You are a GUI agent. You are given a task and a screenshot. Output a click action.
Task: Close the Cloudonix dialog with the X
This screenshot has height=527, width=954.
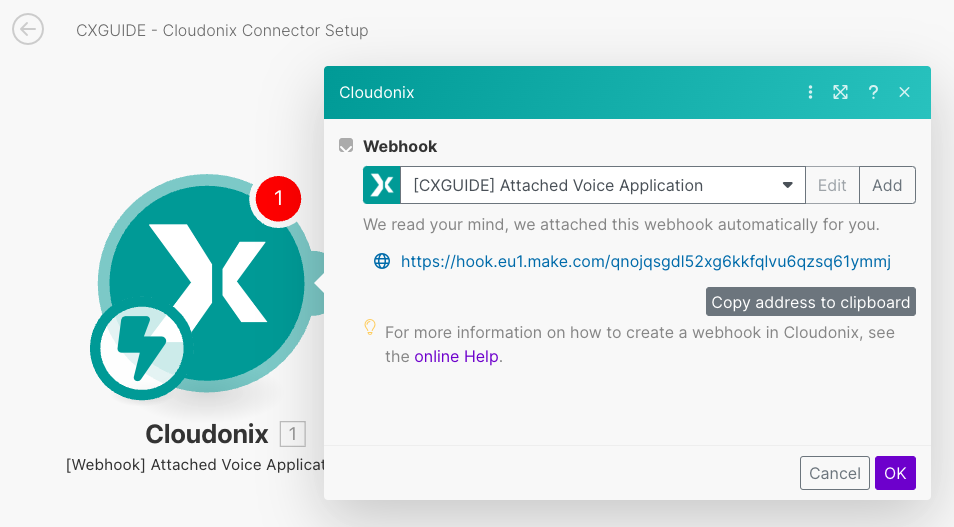(x=904, y=92)
